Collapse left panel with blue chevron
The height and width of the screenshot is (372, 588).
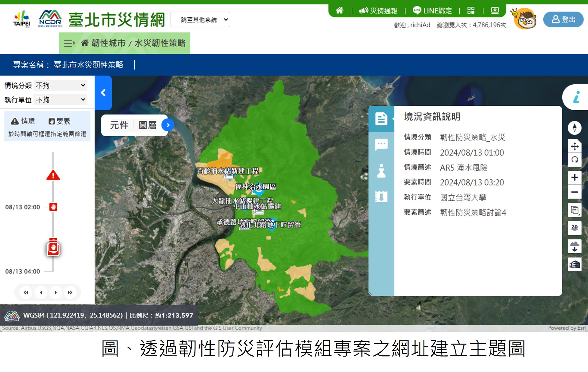tap(103, 93)
